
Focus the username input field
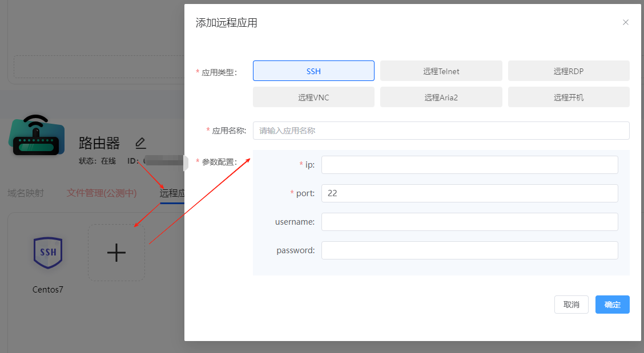469,222
